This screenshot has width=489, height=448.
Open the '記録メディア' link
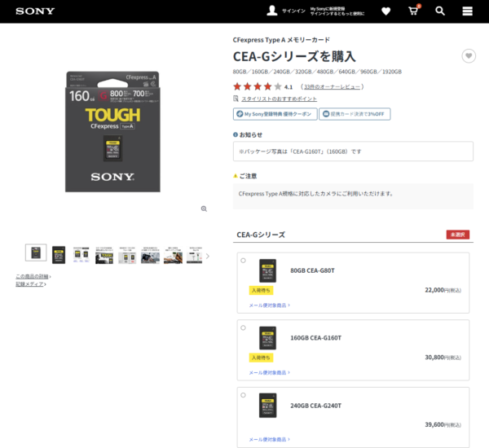coord(29,284)
